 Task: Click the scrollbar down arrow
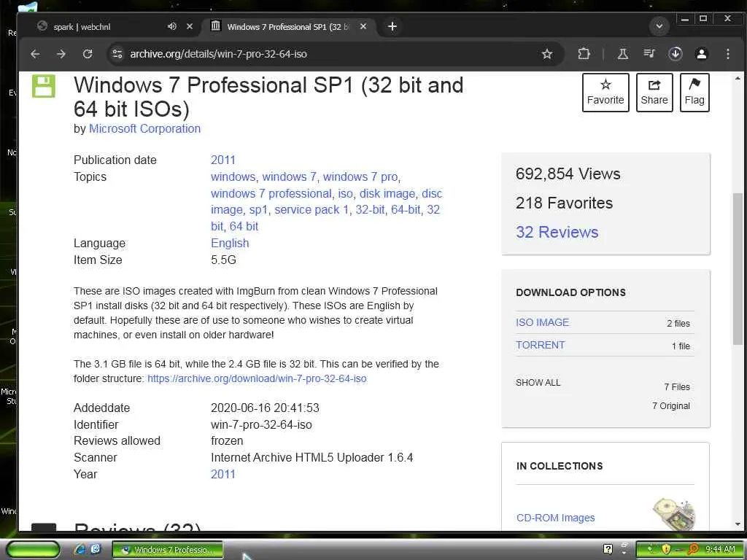coord(738,524)
